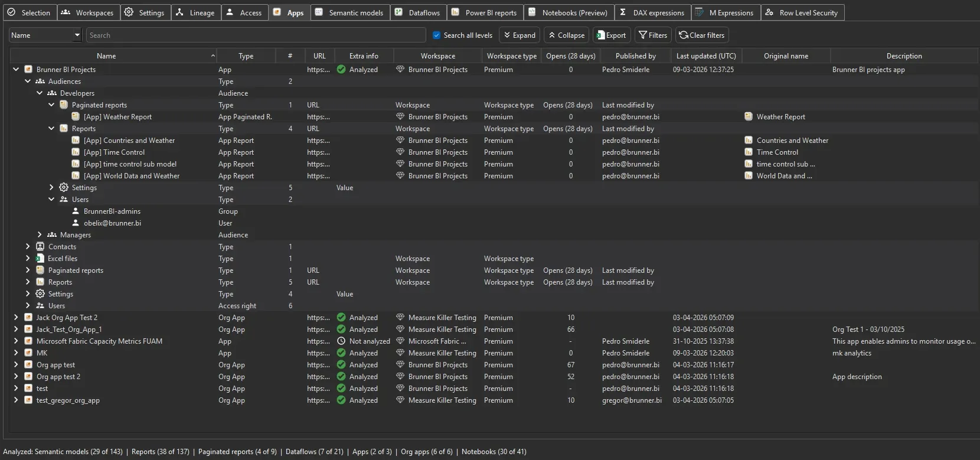Collapse the Audiences node

[x=28, y=81]
